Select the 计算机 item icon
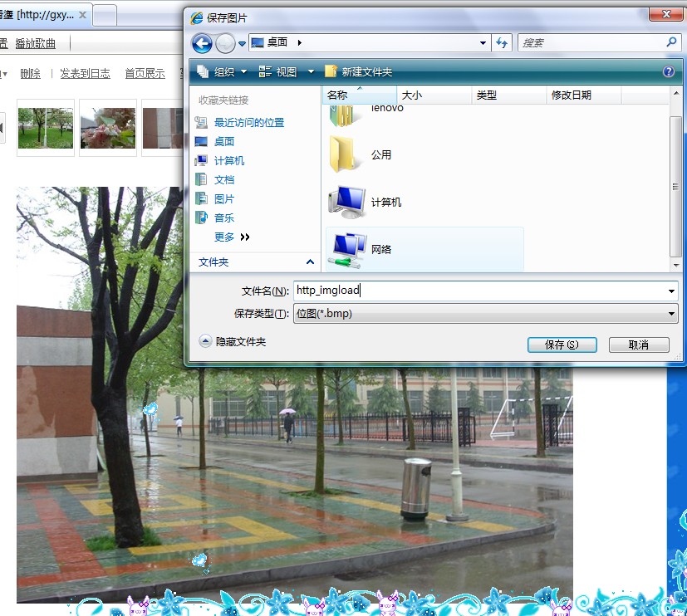The width and height of the screenshot is (687, 616). [x=346, y=202]
